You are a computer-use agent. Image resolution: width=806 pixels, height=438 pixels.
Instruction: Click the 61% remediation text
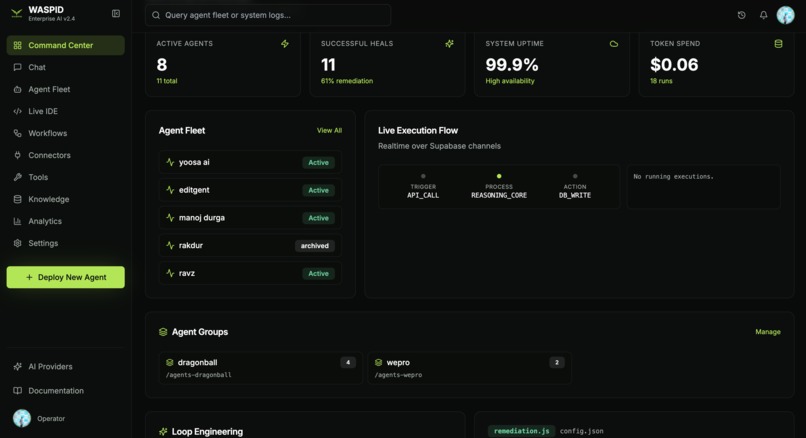pyautogui.click(x=347, y=81)
